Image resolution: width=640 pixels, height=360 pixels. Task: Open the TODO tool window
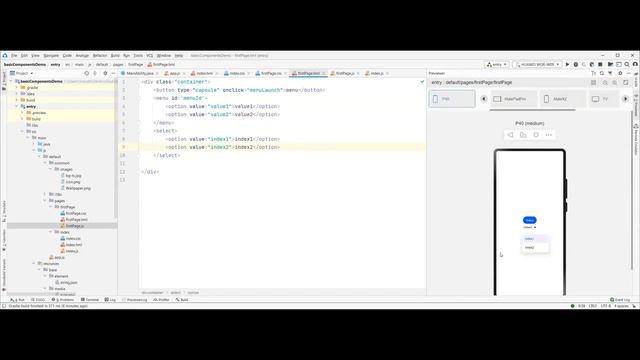(38, 300)
